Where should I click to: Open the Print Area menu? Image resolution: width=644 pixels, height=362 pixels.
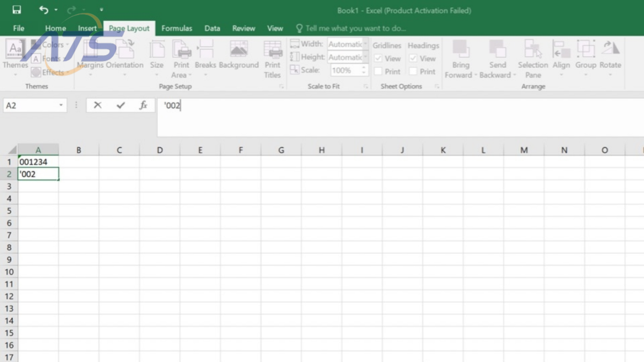(x=181, y=59)
